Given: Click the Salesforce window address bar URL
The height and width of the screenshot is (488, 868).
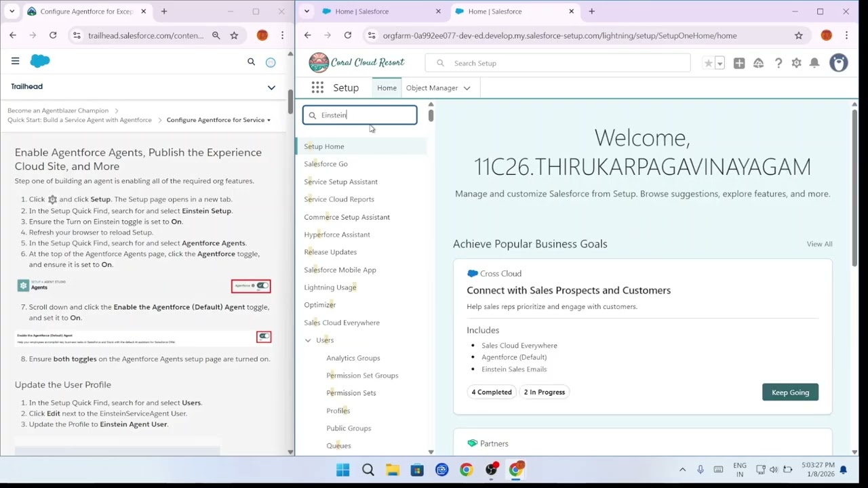Looking at the screenshot, I should [x=559, y=35].
